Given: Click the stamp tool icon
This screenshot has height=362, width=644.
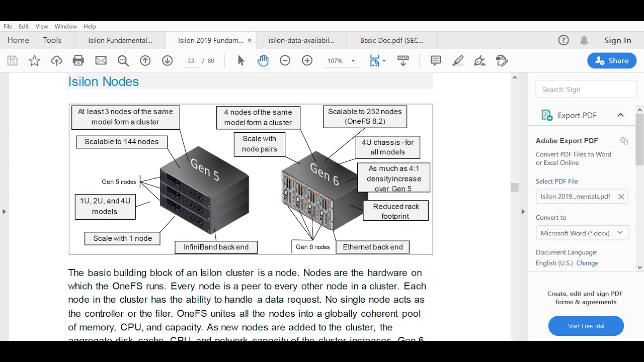Looking at the screenshot, I should pos(502,61).
